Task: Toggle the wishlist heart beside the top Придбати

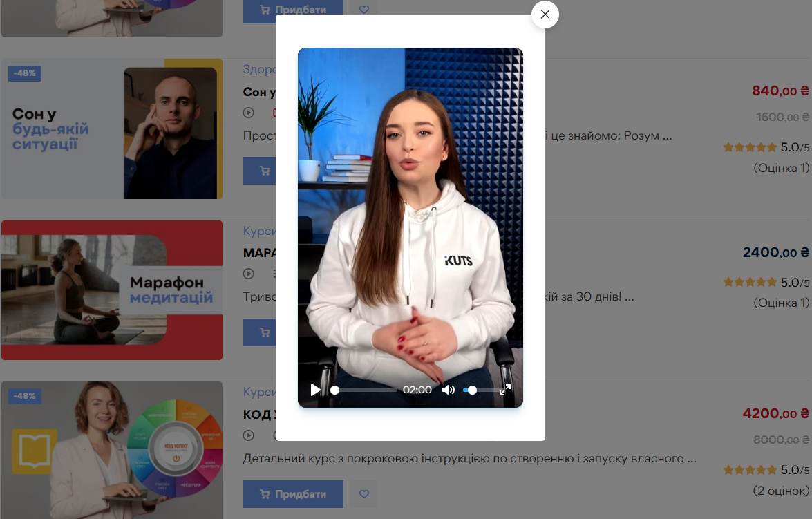Action: coord(363,9)
